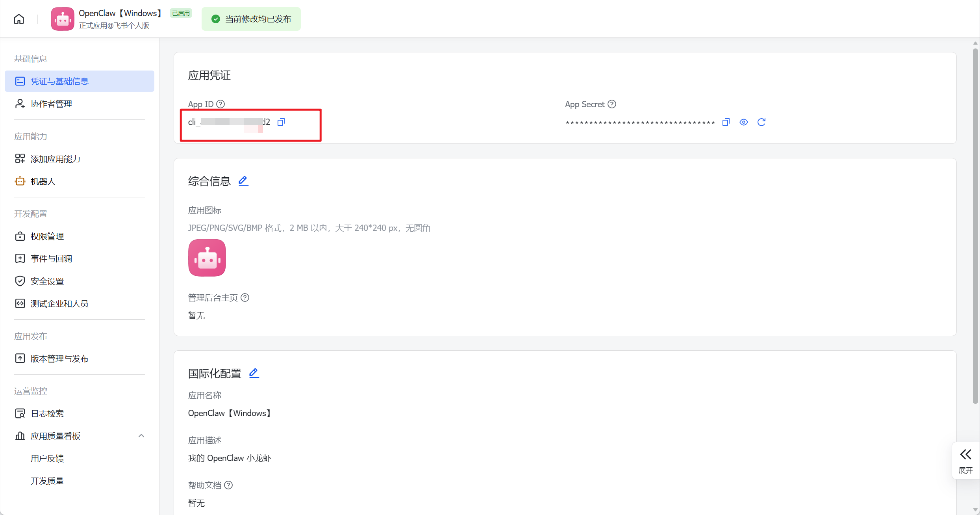
Task: Edit 综合信息 with pencil icon
Action: pyautogui.click(x=243, y=181)
